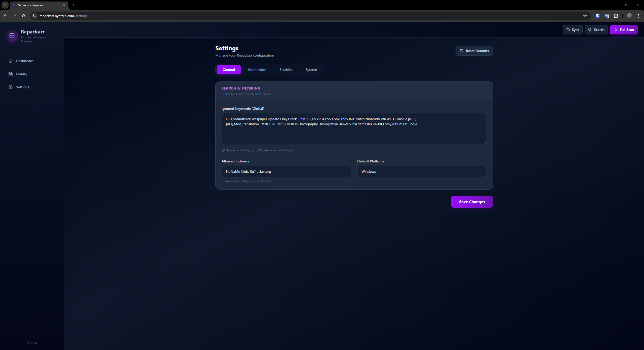This screenshot has width=644, height=350.
Task: Click the Allowed Indexers input field
Action: (x=286, y=171)
